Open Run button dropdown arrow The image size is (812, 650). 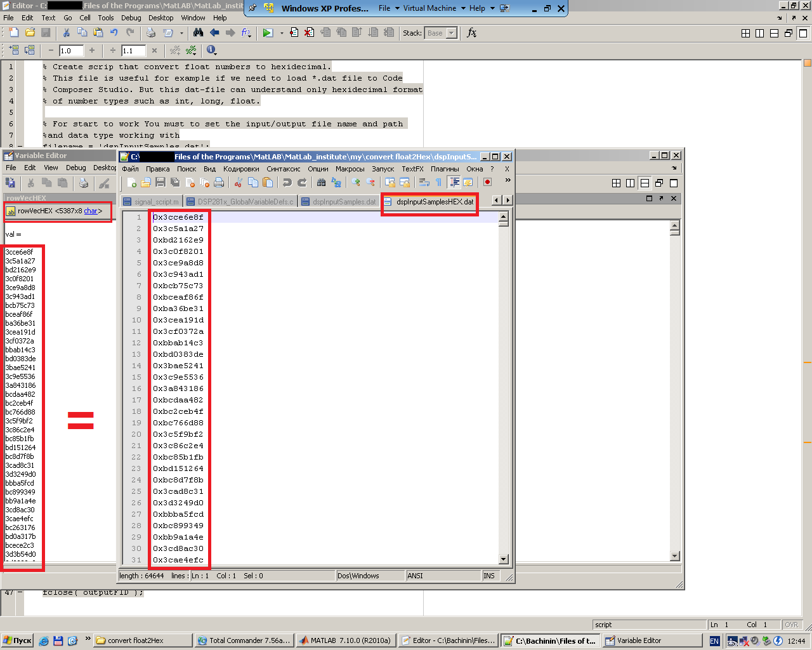281,33
